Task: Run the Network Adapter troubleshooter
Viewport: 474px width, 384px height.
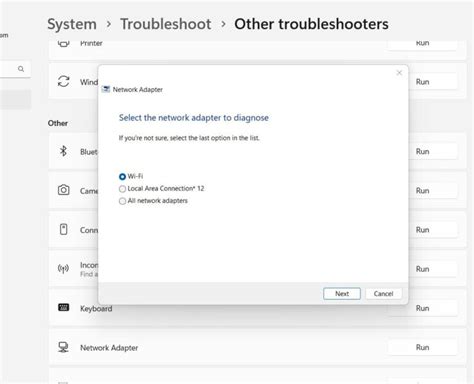Action: 422,347
